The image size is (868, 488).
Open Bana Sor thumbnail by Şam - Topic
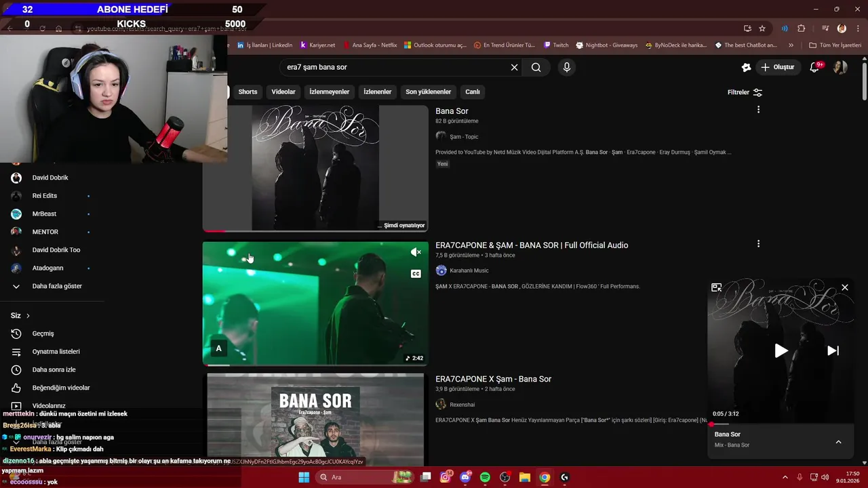(315, 168)
